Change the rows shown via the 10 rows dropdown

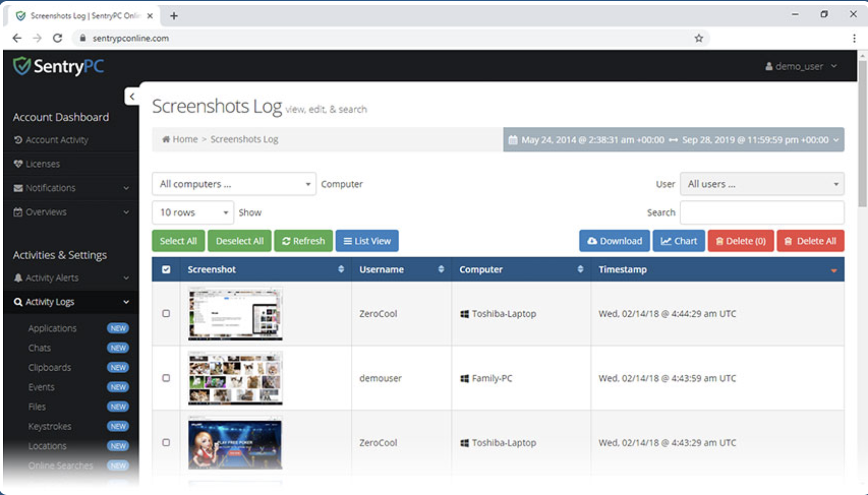193,212
